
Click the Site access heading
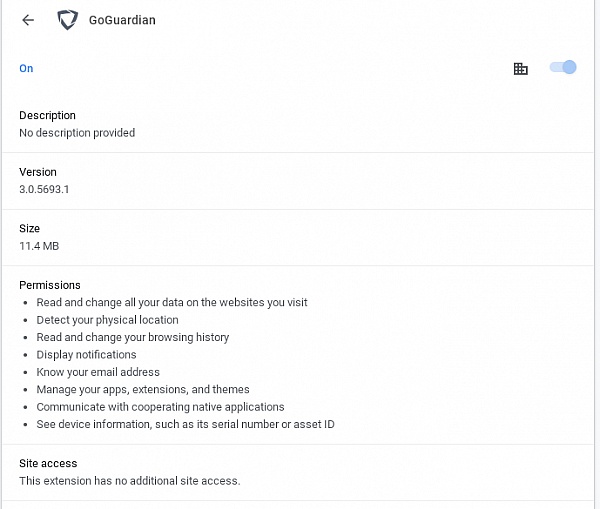tap(48, 463)
